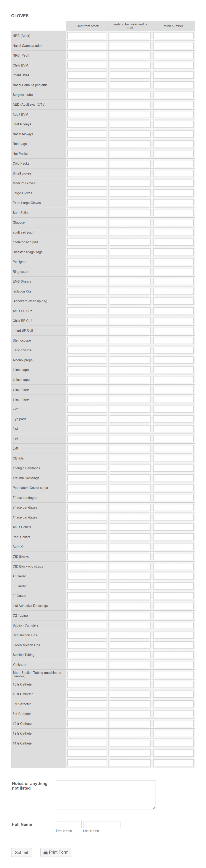Image resolution: width=206 pixels, height=868 pixels.
Task: Click the used from stock field for Yankauer
Action: pos(87,665)
